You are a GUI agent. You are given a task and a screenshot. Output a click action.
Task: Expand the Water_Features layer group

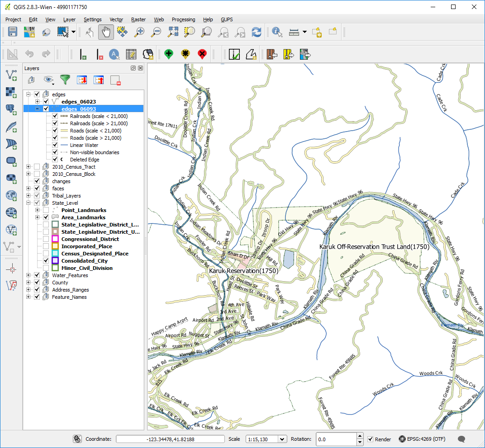tap(29, 275)
